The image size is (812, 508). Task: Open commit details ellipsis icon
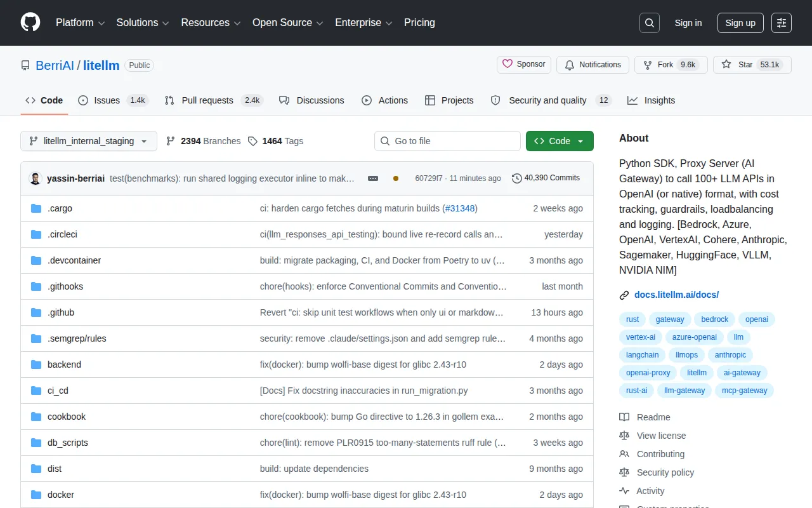coord(373,178)
